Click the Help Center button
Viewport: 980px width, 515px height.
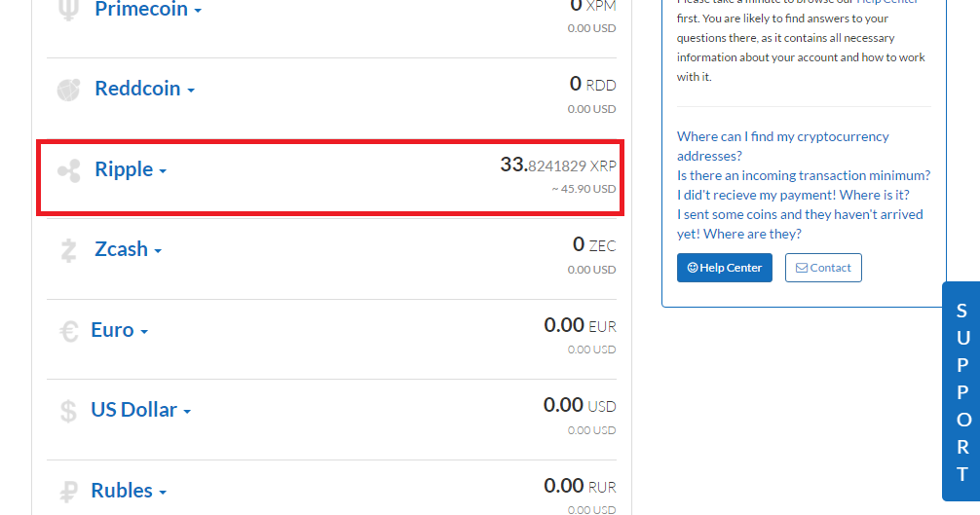click(x=725, y=268)
